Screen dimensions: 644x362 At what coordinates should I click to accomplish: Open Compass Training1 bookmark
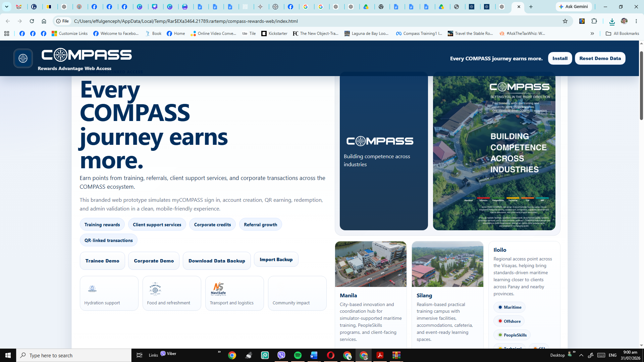tap(419, 34)
